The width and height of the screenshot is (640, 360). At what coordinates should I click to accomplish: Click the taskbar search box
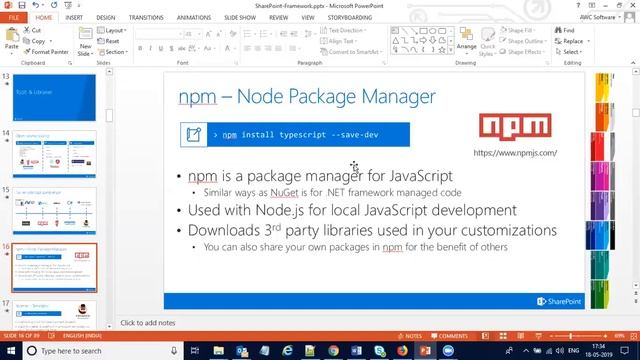tap(102, 351)
